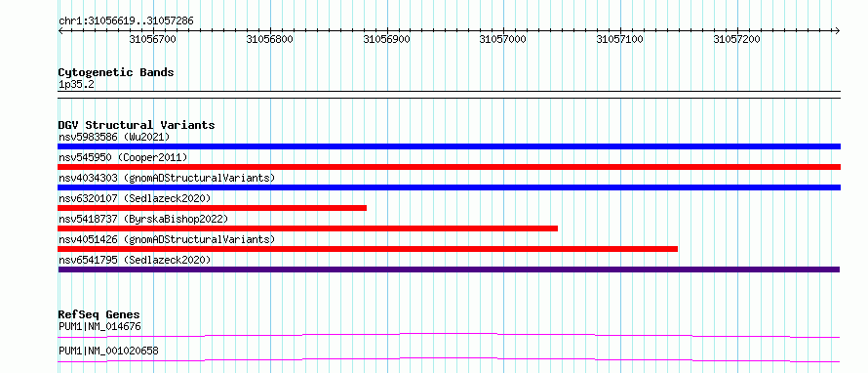Click ruler position 31057000
The height and width of the screenshot is (373, 868).
tap(503, 39)
